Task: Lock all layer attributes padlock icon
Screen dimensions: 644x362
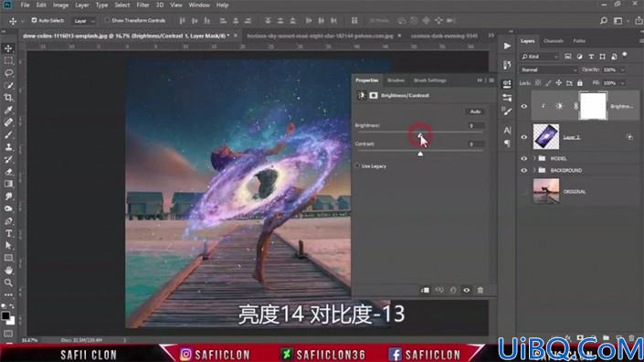Action: point(579,83)
